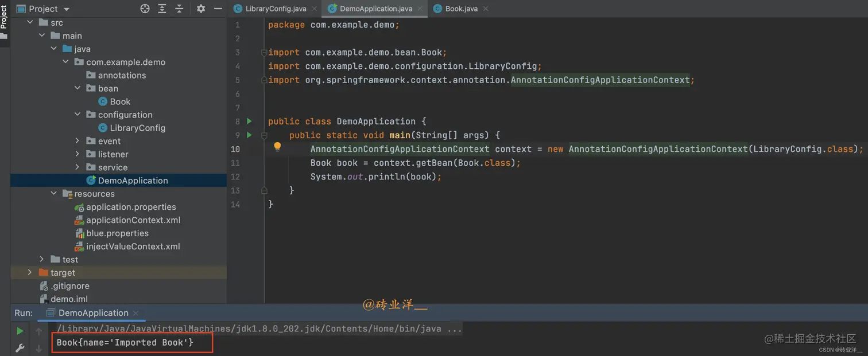This screenshot has width=868, height=356.
Task: Click the Expand All icon in Project toolbar
Action: pos(162,9)
